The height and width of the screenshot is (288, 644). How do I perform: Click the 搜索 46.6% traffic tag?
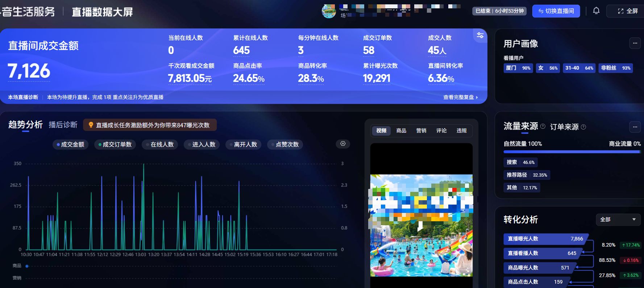pos(520,162)
